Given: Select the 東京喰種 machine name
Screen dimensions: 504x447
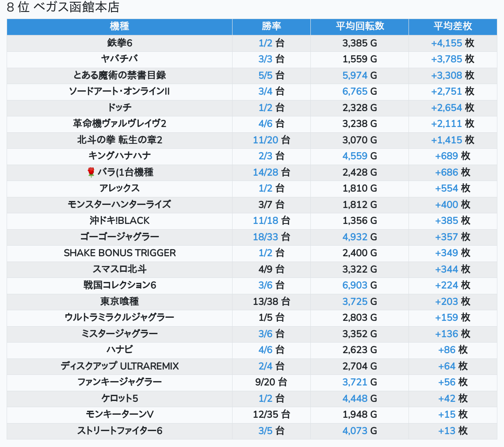Looking at the screenshot, I should click(119, 301).
